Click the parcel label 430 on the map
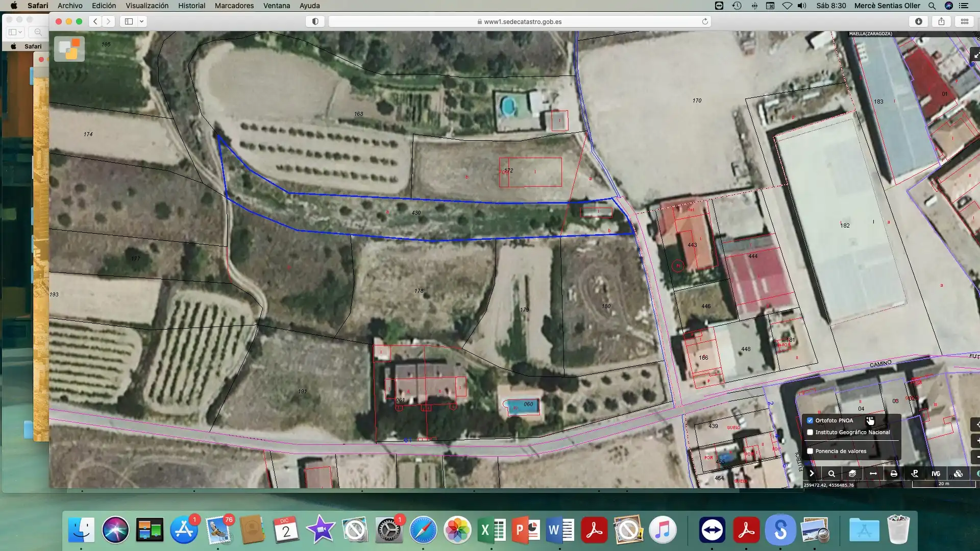This screenshot has height=551, width=980. pos(416,213)
